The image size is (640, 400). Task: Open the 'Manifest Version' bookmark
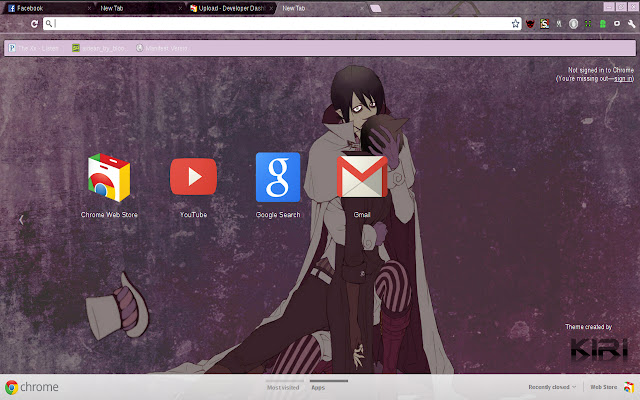[x=162, y=48]
